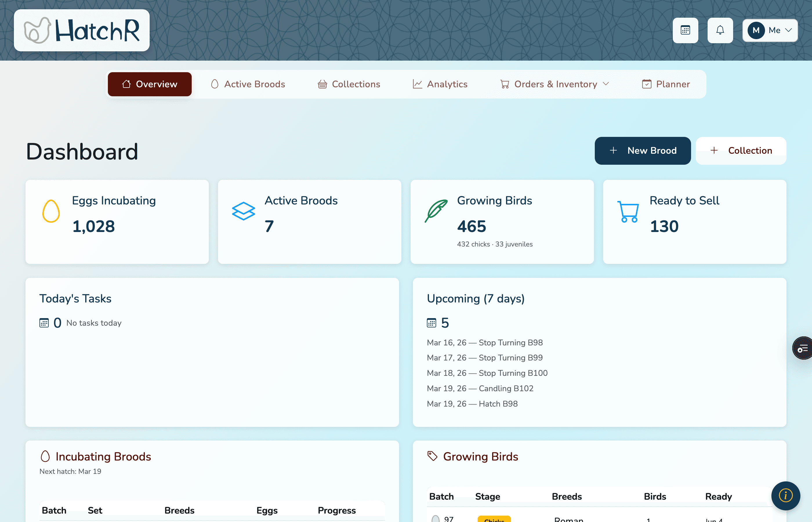Image resolution: width=812 pixels, height=522 pixels.
Task: Switch to the Collections tab
Action: tap(349, 84)
